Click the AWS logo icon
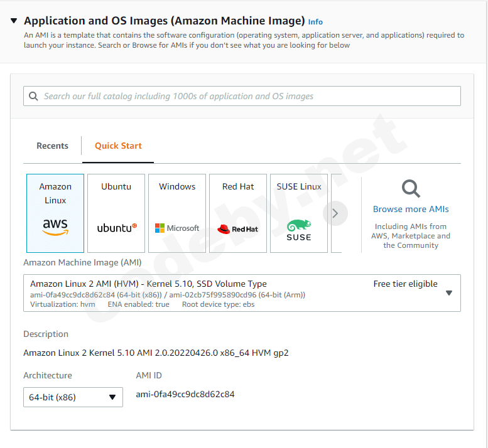 [x=55, y=227]
